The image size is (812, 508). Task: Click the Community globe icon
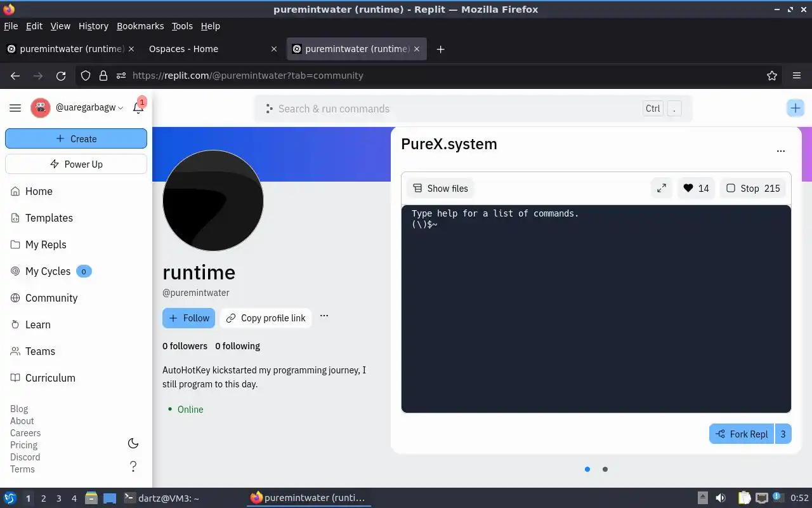point(15,298)
